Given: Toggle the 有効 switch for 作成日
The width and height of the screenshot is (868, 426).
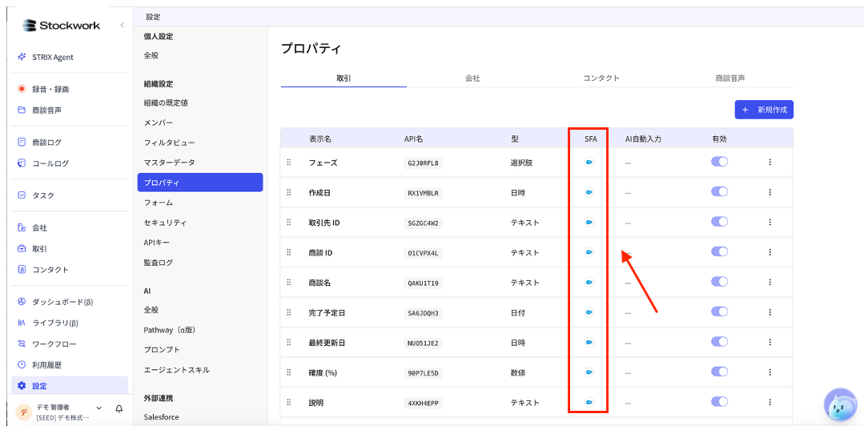Looking at the screenshot, I should pos(719,191).
